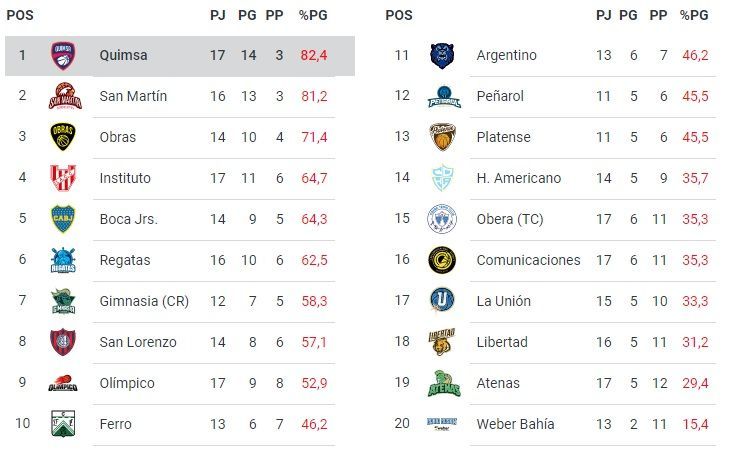The image size is (737, 460).
Task: Click the Boca Jrs. team badge
Action: pos(64,219)
